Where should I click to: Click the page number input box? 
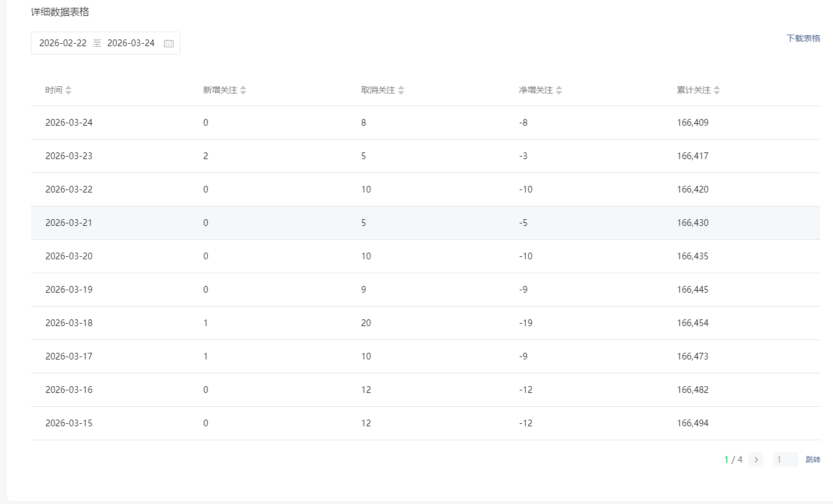pyautogui.click(x=785, y=460)
